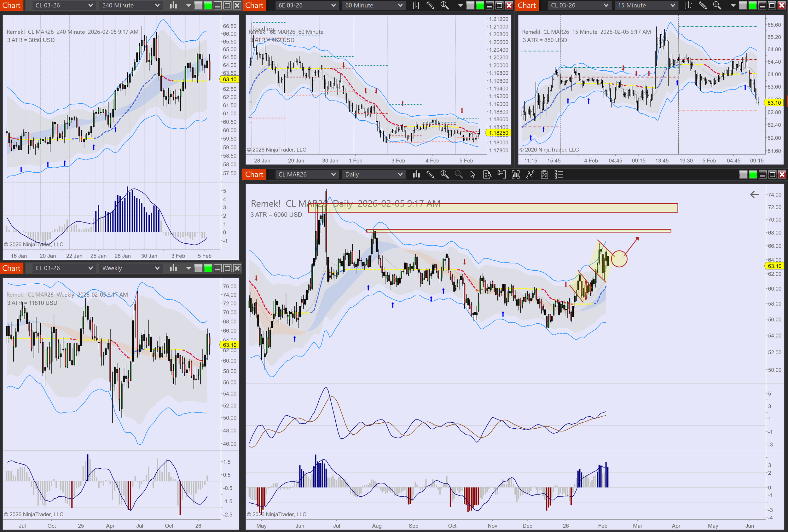Open the Data Box icon on Daily chart
788x532 pixels.
pyautogui.click(x=487, y=175)
